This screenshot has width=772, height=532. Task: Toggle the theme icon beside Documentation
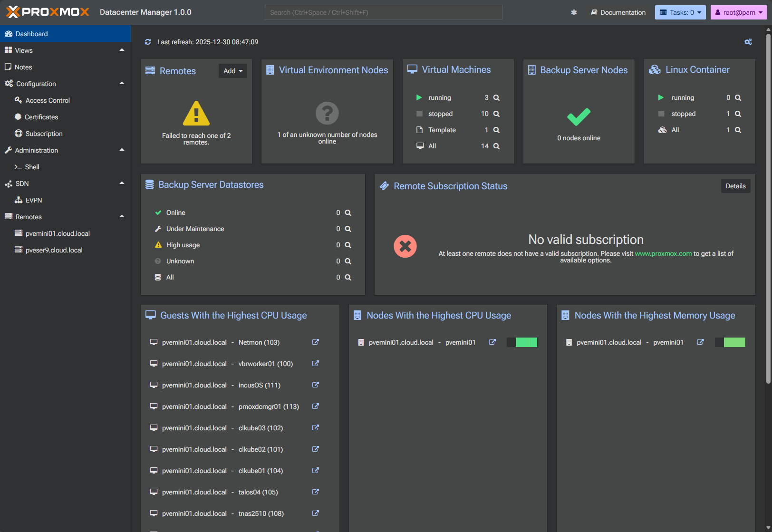[574, 12]
